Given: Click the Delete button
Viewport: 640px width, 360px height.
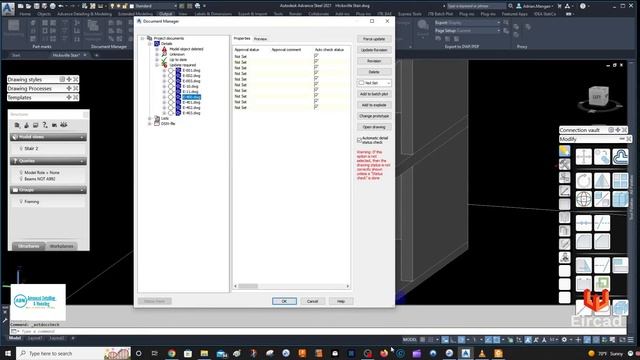Looking at the screenshot, I should (x=374, y=72).
